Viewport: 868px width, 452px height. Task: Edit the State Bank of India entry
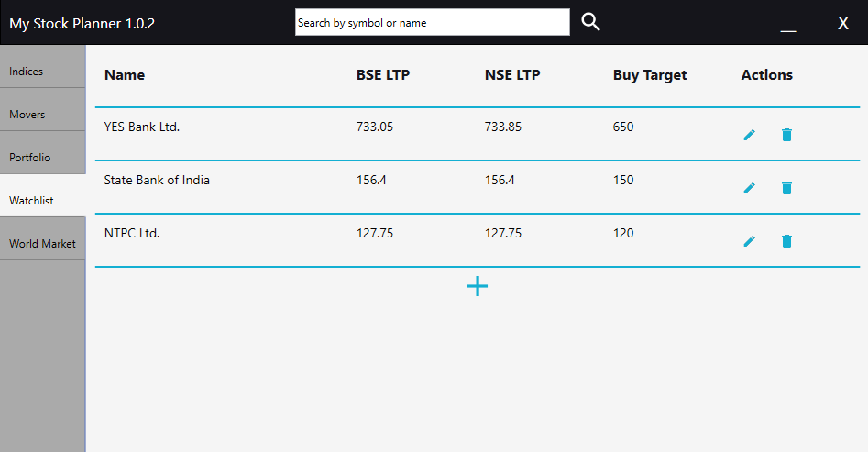[x=750, y=188]
